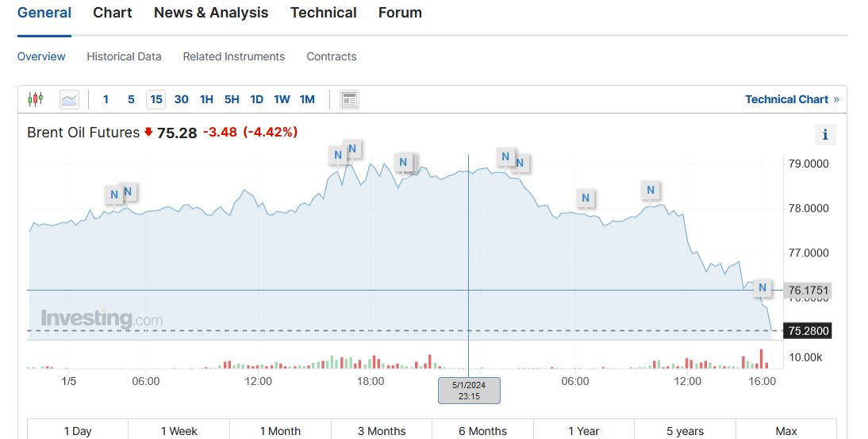Switch to the 1H interval
The height and width of the screenshot is (439, 868).
pyautogui.click(x=206, y=99)
